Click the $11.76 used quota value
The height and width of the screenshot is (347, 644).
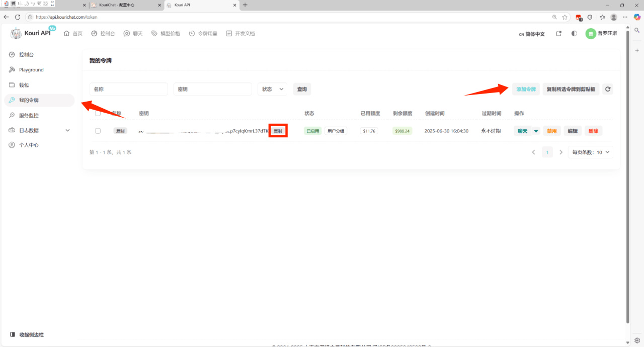pos(369,131)
